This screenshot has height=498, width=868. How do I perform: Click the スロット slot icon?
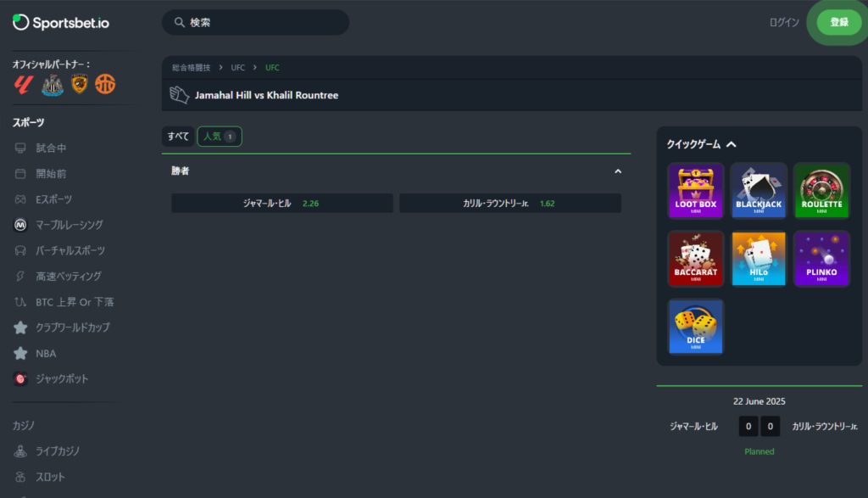pyautogui.click(x=20, y=477)
